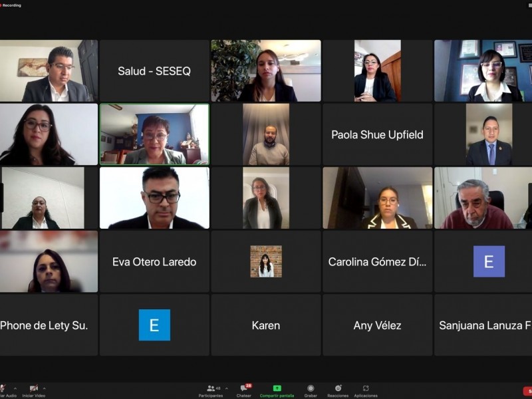The width and height of the screenshot is (532, 399).
Task: Select the green-bordered active speaker video
Action: [x=154, y=134]
